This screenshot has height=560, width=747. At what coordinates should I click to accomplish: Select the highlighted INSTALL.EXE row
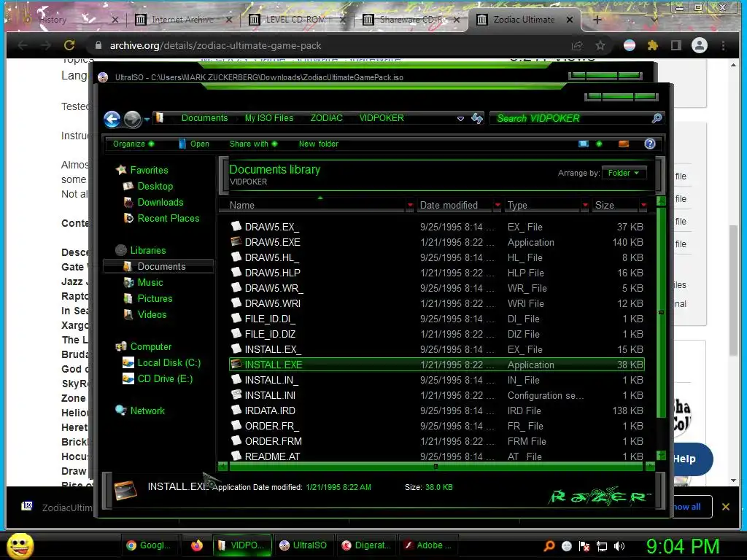coord(436,365)
